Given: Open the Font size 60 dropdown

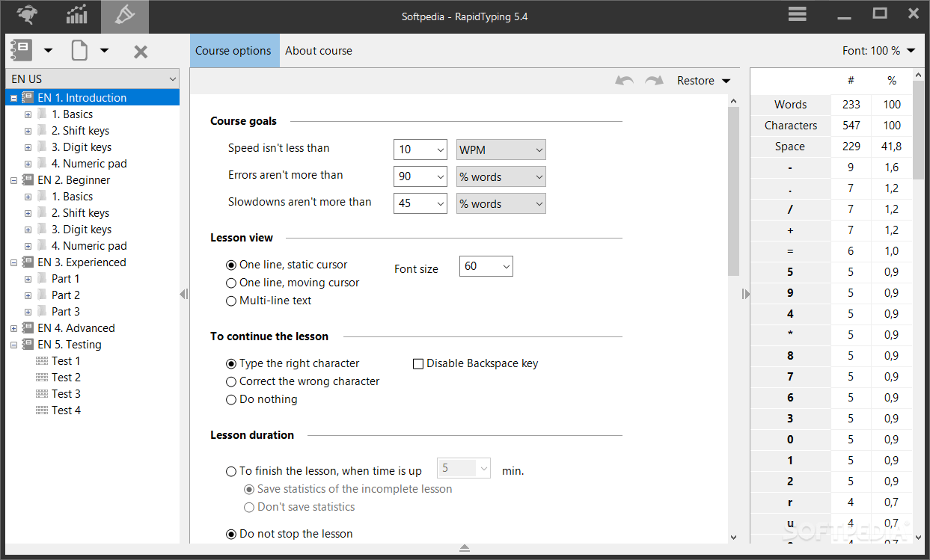Looking at the screenshot, I should click(x=486, y=266).
